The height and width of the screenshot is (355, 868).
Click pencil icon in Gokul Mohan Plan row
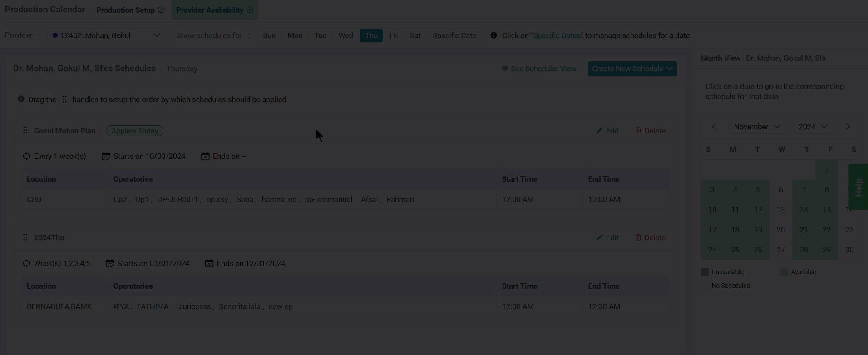(599, 130)
